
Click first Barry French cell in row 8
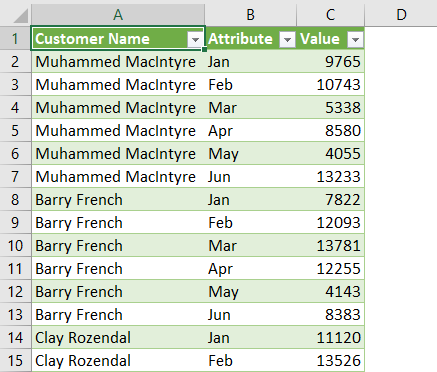tap(118, 200)
